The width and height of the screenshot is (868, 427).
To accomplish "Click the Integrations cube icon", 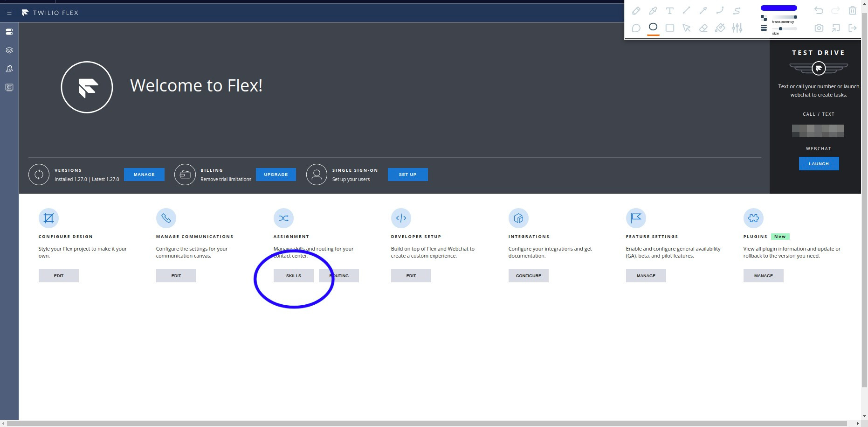I will [518, 218].
